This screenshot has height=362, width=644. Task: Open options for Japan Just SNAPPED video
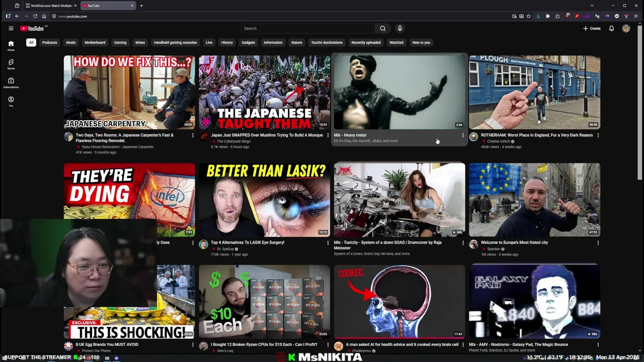(x=328, y=135)
